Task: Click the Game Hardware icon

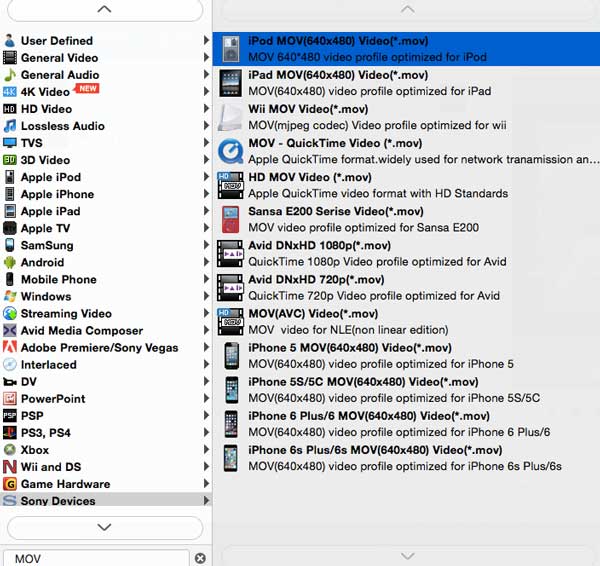Action: tap(10, 484)
